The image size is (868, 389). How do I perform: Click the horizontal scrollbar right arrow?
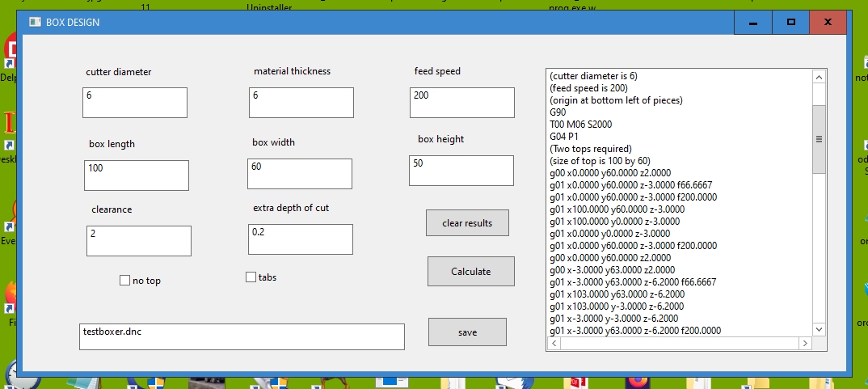point(804,344)
